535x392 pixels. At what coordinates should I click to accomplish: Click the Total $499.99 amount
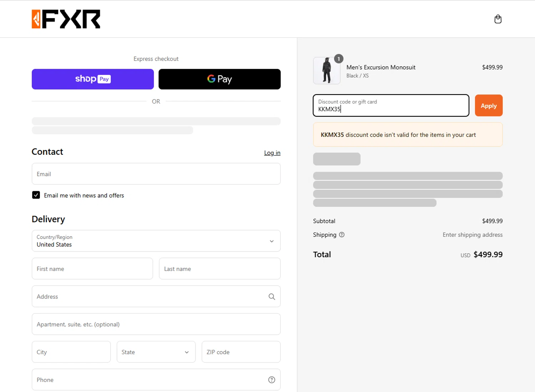488,255
